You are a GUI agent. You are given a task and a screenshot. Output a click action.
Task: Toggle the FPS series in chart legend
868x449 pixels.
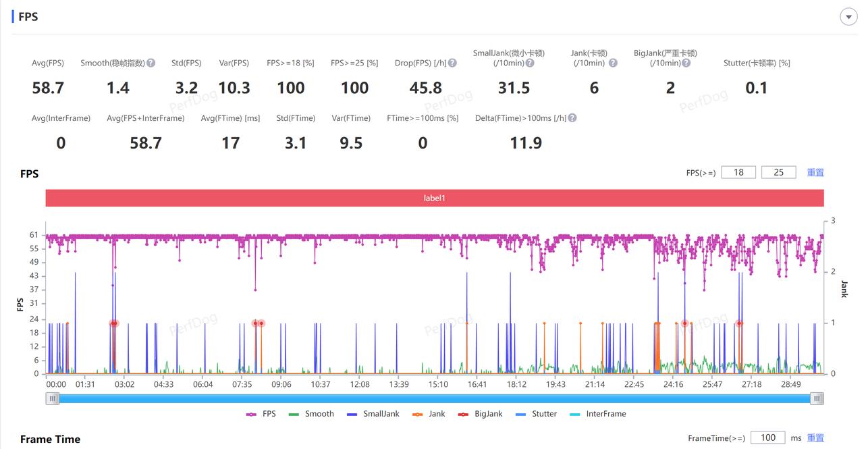pos(261,414)
